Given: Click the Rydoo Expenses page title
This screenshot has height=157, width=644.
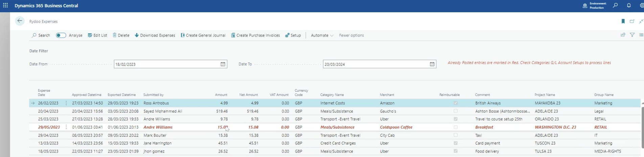Looking at the screenshot, I should [x=43, y=21].
